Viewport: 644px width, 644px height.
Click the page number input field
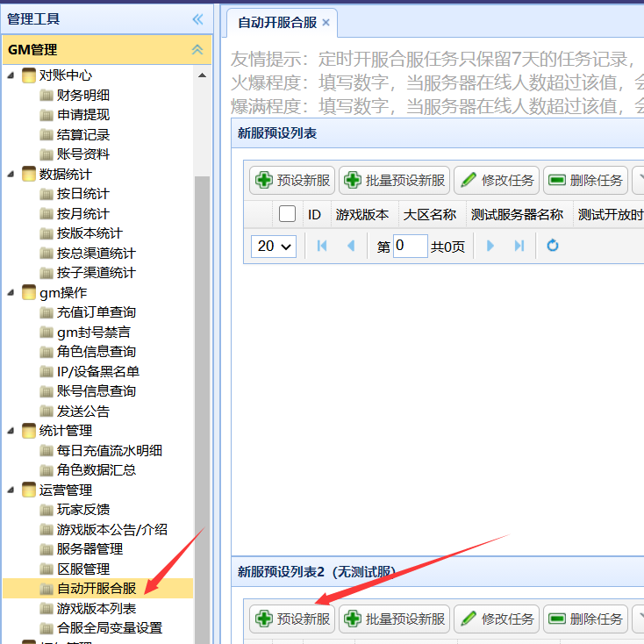point(410,247)
